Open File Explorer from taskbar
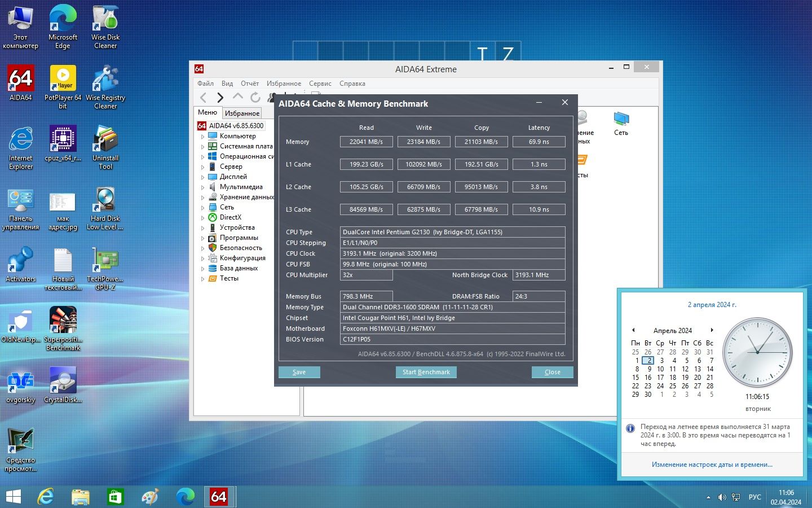The width and height of the screenshot is (812, 508). coord(81,497)
